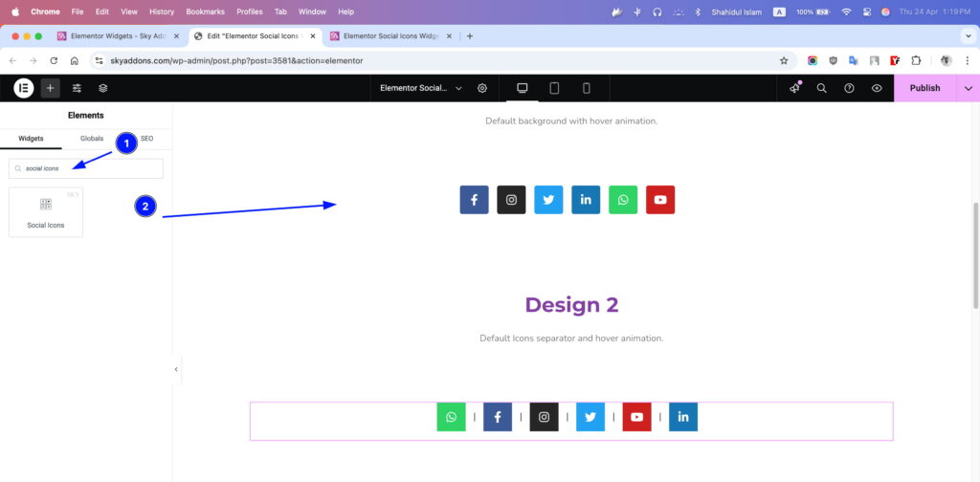Preview changes with eye icon
The image size is (980, 482).
tap(877, 88)
